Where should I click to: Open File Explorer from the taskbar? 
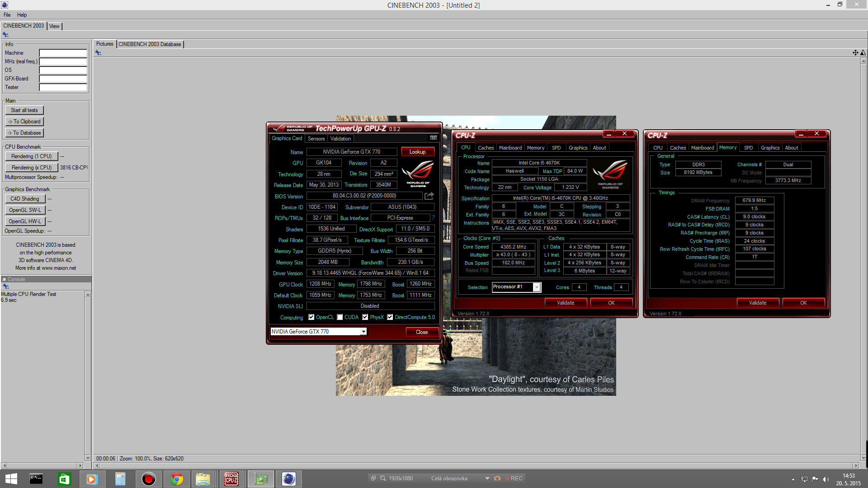click(203, 479)
